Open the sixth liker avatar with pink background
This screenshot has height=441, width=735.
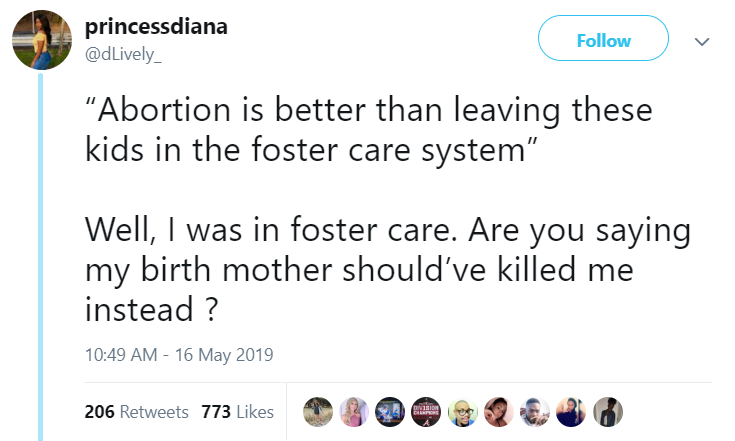coord(500,411)
